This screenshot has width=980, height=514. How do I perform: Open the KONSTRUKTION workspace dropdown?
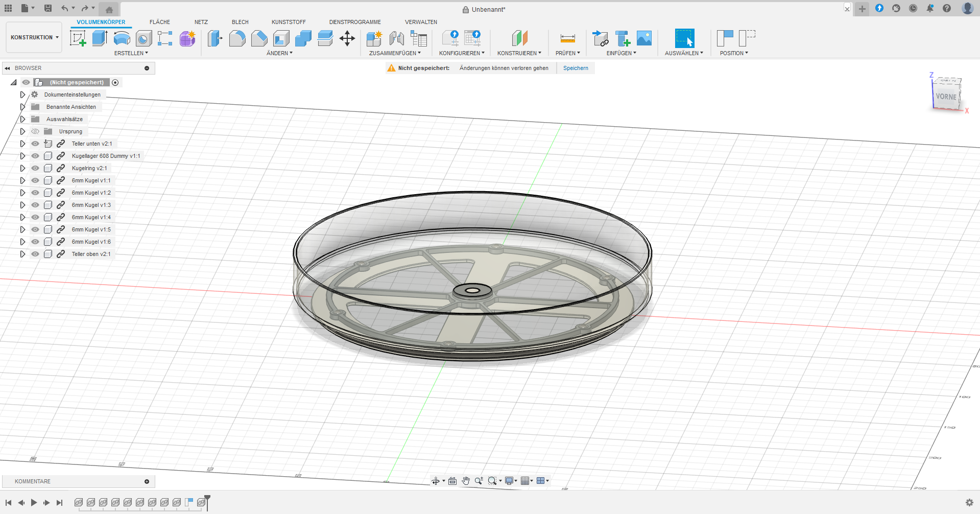pos(34,37)
